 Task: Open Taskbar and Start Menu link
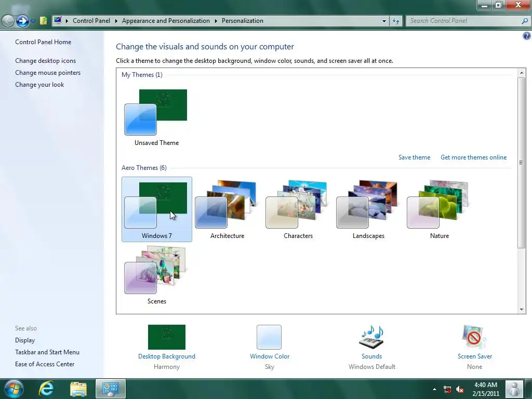click(x=47, y=352)
